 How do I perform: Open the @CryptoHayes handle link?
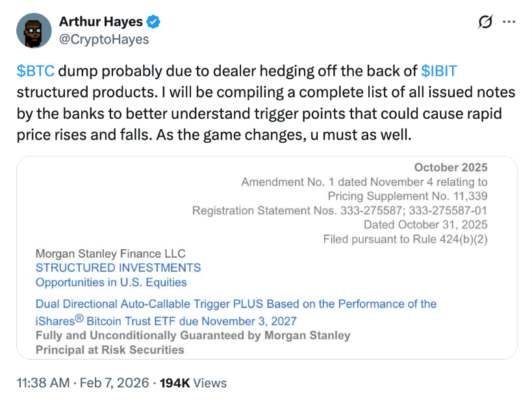pyautogui.click(x=104, y=40)
